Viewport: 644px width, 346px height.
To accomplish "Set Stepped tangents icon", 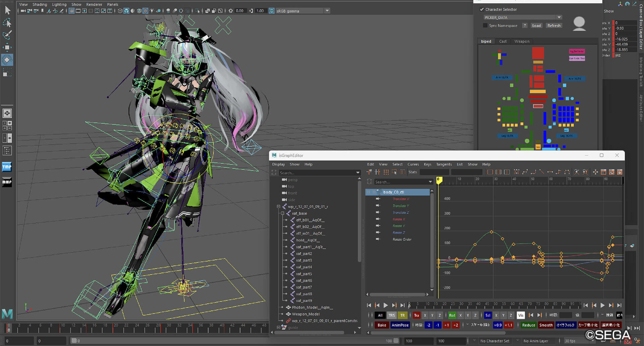I will point(558,172).
